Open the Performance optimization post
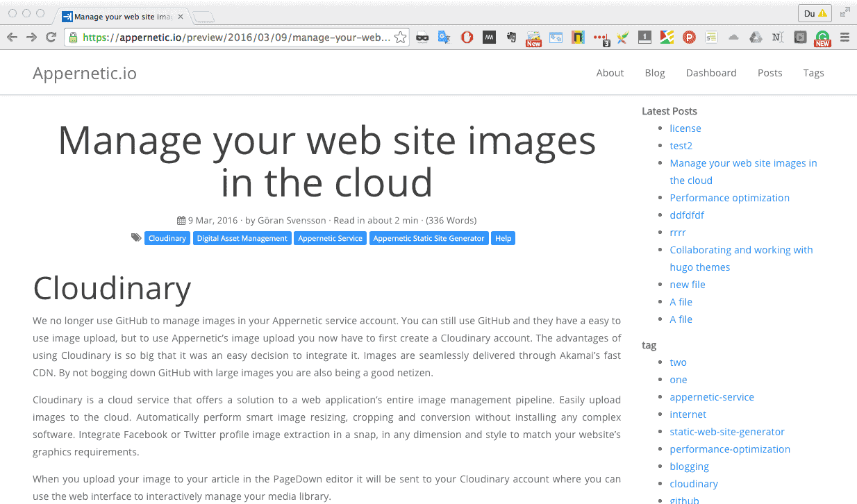The width and height of the screenshot is (857, 504). pyautogui.click(x=729, y=198)
